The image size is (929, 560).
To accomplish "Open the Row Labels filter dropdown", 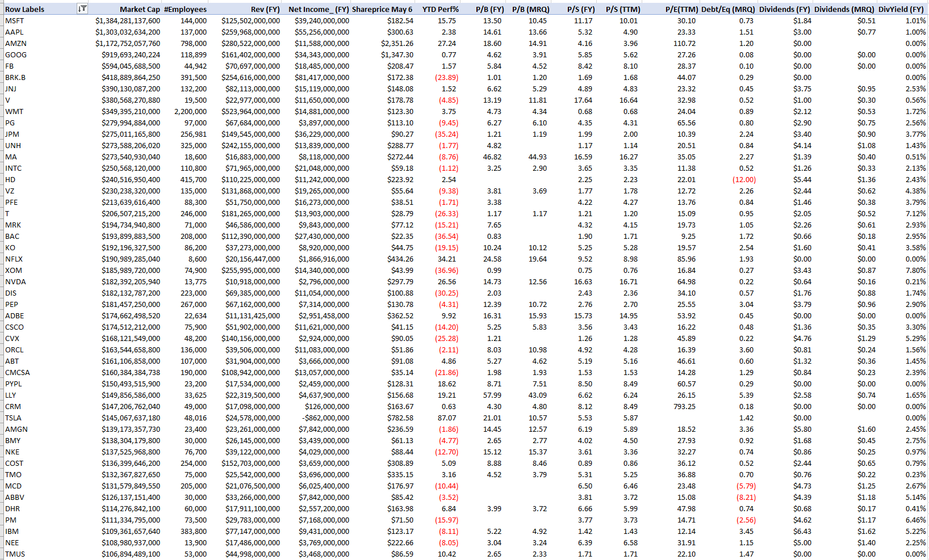I will coord(82,9).
